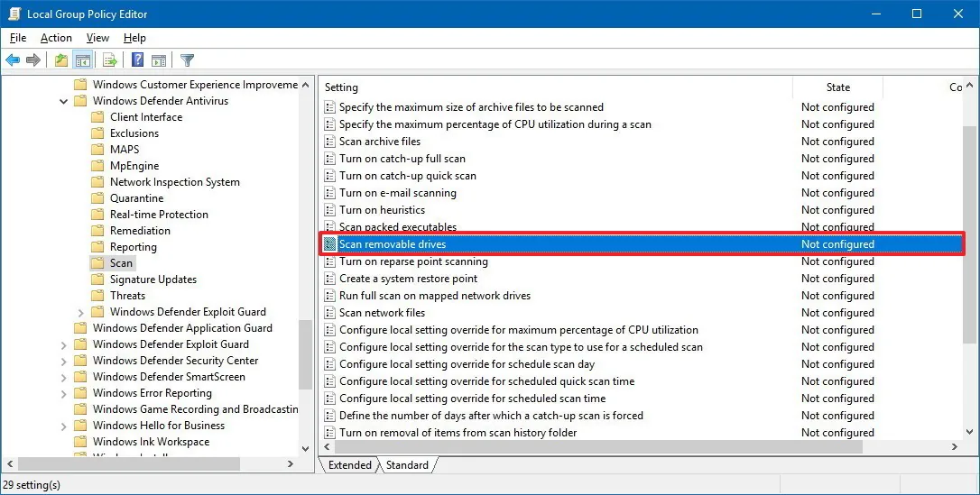Click the Back arrow toolbar icon
Viewport: 980px width, 495px height.
tap(13, 60)
